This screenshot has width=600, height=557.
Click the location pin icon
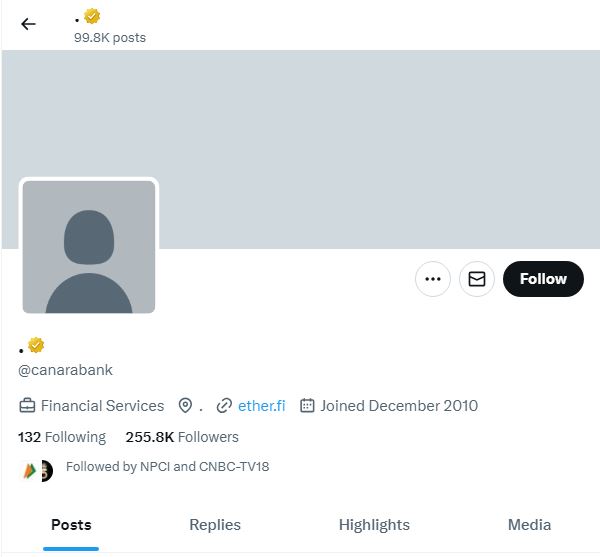tap(185, 406)
